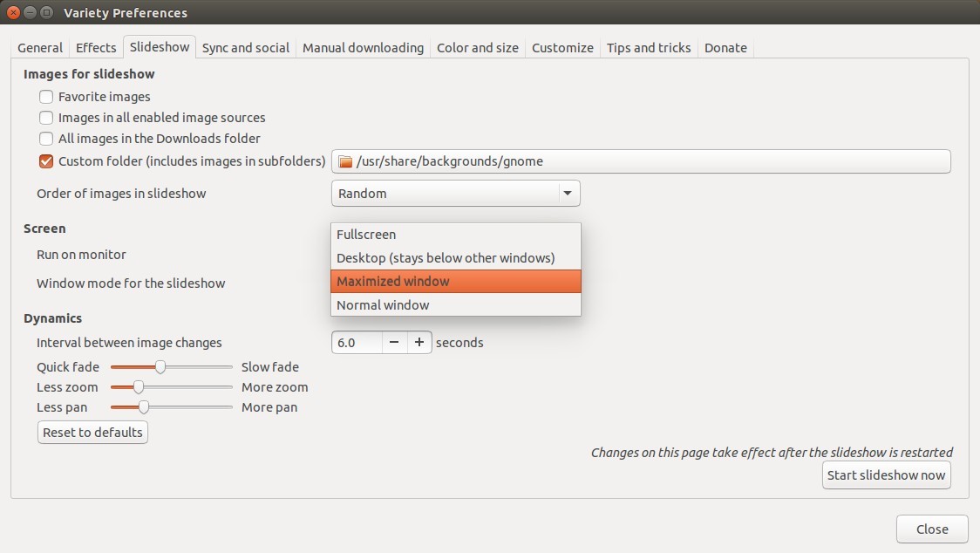Screen dimensions: 980x553
Task: Check Images in all enabled image sources
Action: (45, 117)
